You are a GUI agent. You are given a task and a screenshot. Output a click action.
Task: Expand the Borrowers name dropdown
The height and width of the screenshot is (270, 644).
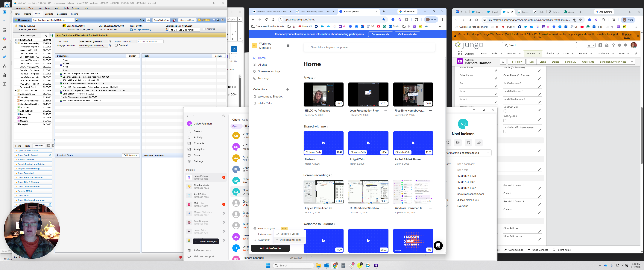coord(73,20)
